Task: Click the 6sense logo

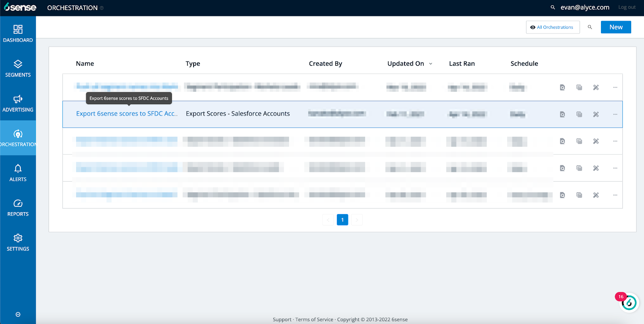Action: pos(20,7)
